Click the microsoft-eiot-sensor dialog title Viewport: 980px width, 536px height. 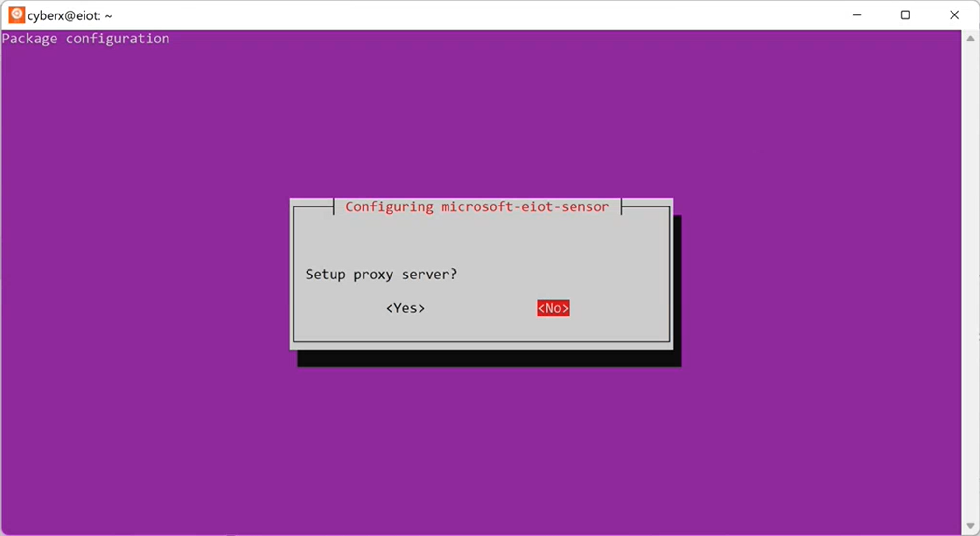[477, 206]
